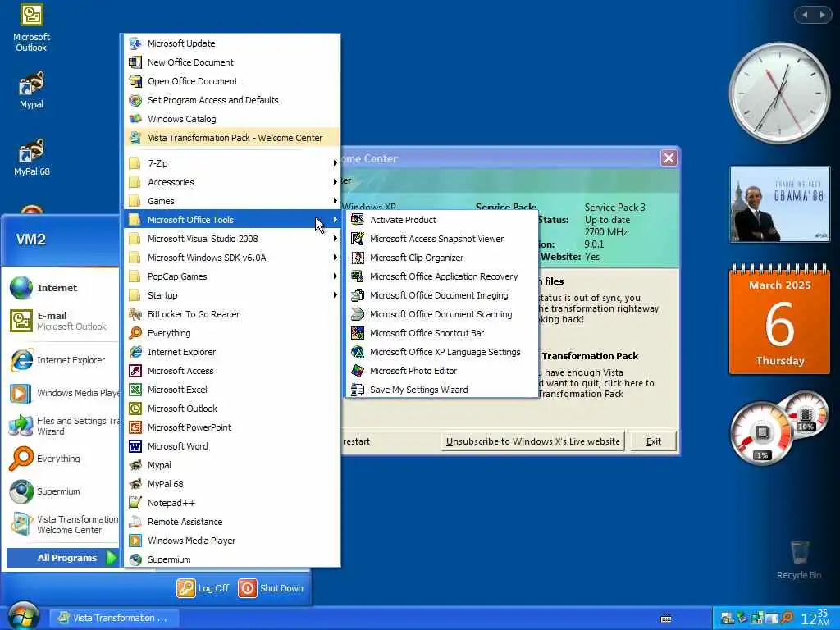Expand Microsoft Visual Studio 2008 submenu
This screenshot has height=630, width=840.
(232, 239)
